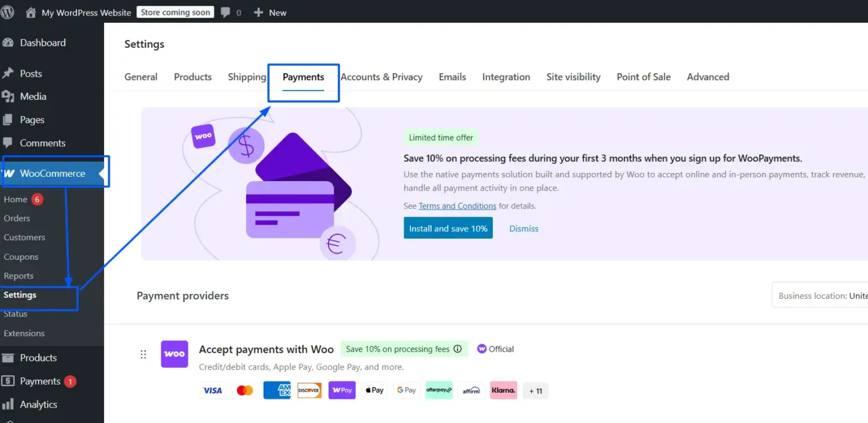Open the Orders submenu item
868x423 pixels.
[17, 218]
